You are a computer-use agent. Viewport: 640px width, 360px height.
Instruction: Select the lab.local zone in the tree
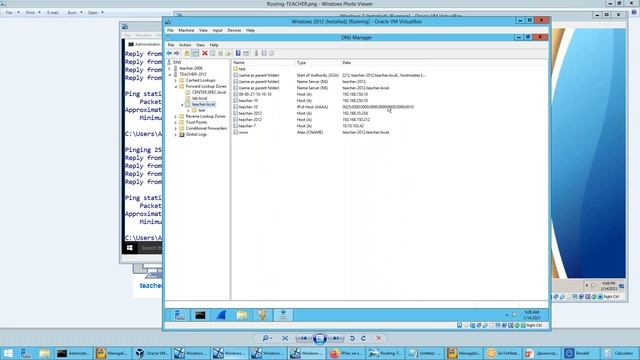(199, 98)
